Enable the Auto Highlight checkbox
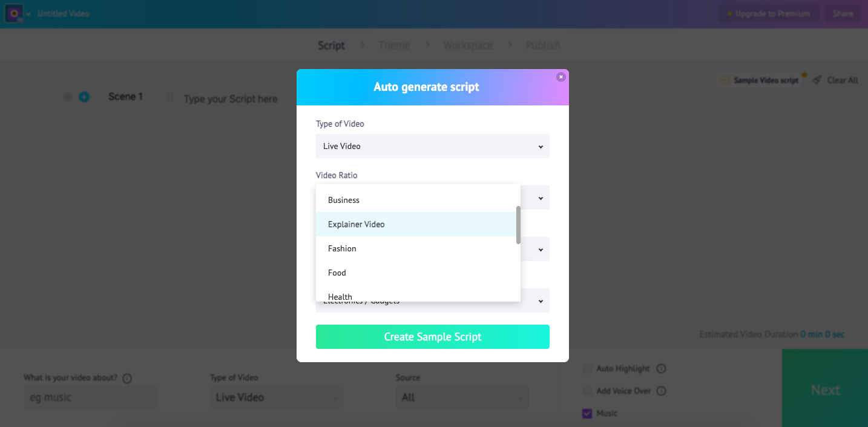This screenshot has height=427, width=868. point(587,368)
